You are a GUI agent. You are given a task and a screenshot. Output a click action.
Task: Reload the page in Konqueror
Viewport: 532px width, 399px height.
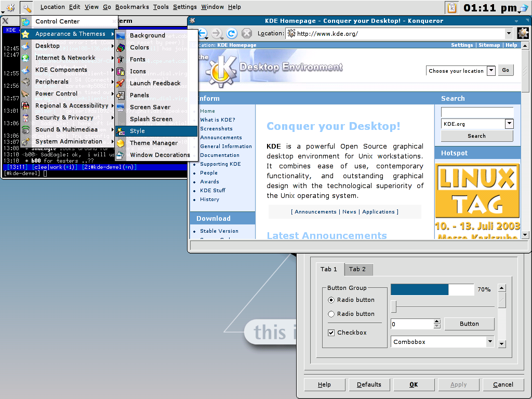tap(232, 33)
